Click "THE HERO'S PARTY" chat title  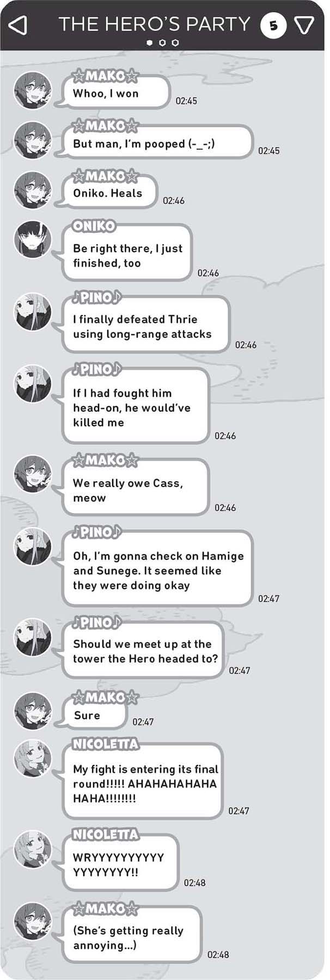coord(154,24)
